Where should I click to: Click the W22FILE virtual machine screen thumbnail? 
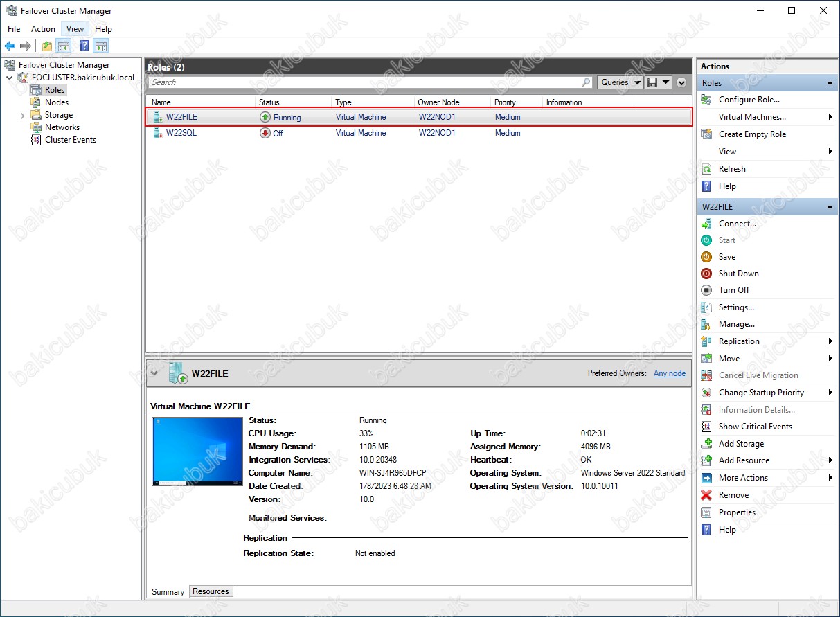pos(197,451)
